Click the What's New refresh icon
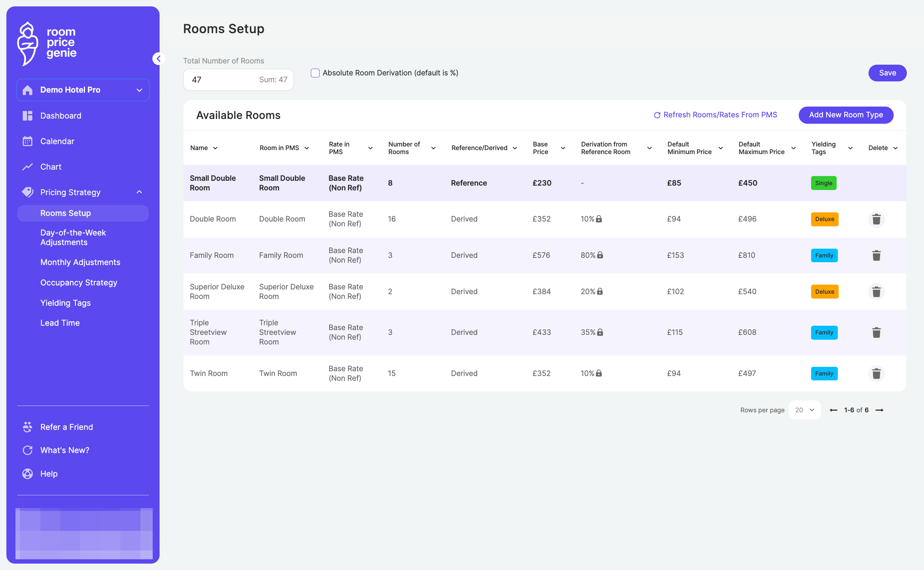The image size is (924, 570). [x=28, y=450]
